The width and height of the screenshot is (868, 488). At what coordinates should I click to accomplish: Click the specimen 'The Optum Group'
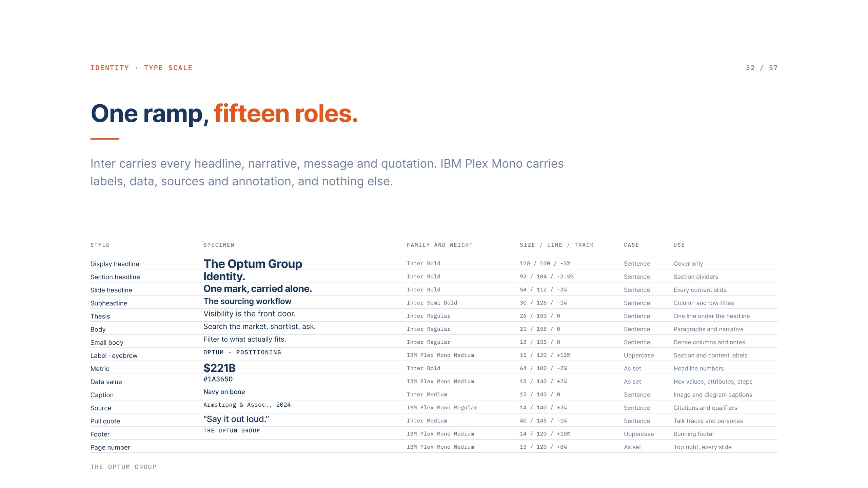click(x=253, y=264)
